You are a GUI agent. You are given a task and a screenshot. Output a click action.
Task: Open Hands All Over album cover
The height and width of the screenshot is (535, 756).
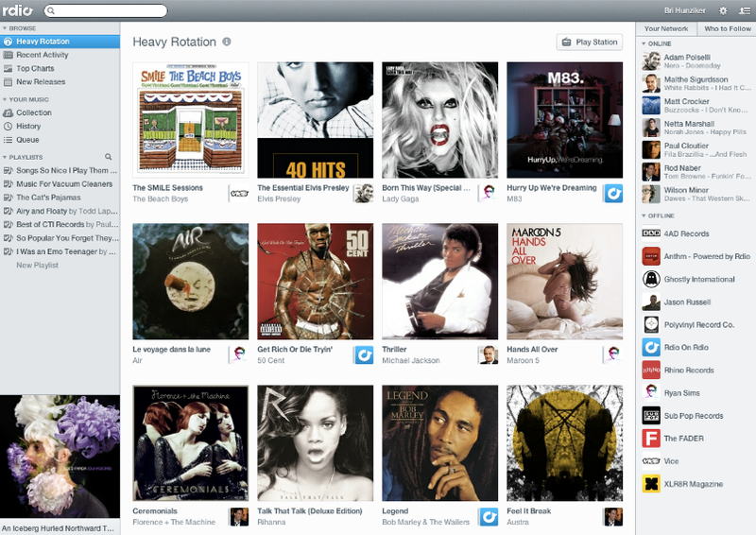pyautogui.click(x=564, y=282)
